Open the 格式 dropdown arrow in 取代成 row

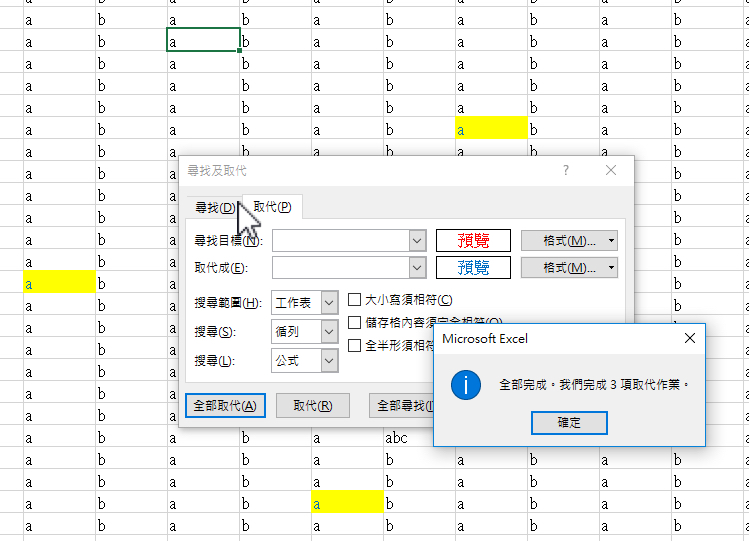[x=611, y=268]
